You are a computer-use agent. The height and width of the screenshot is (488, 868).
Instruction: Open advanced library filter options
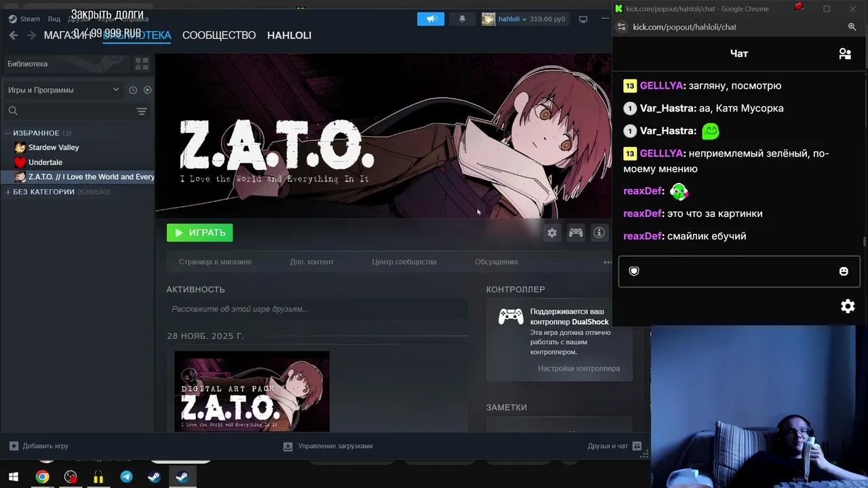pyautogui.click(x=142, y=111)
